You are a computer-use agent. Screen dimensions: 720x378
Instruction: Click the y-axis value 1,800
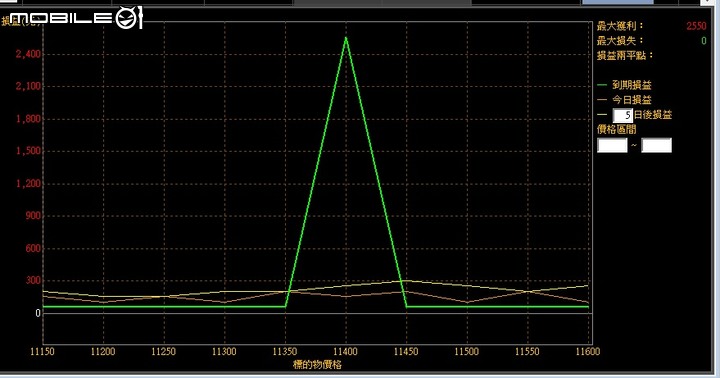pyautogui.click(x=28, y=119)
